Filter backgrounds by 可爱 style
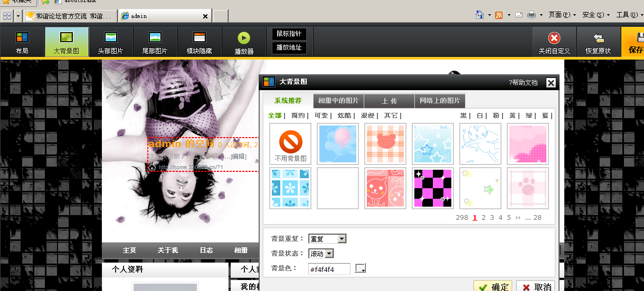644x291 pixels. 321,115
